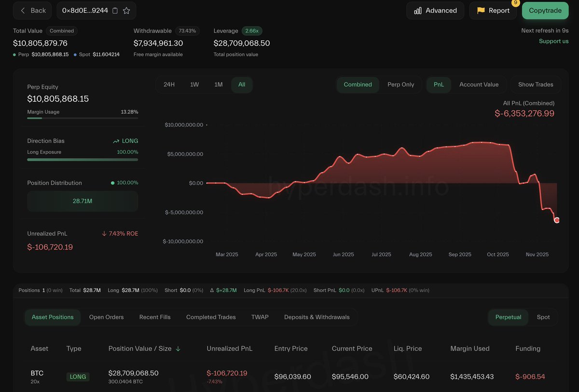Open the Open Orders tab
Image resolution: width=579 pixels, height=392 pixels.
click(106, 317)
